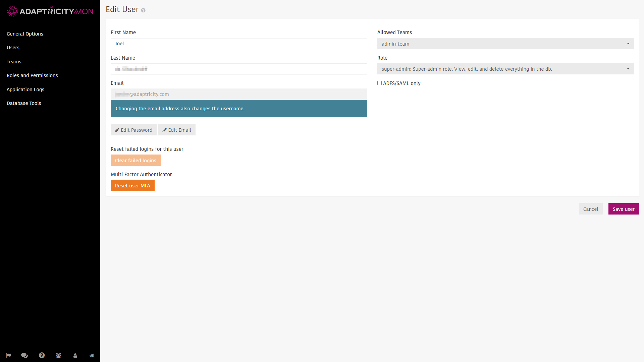Click the help icon beside Edit User title

143,10
